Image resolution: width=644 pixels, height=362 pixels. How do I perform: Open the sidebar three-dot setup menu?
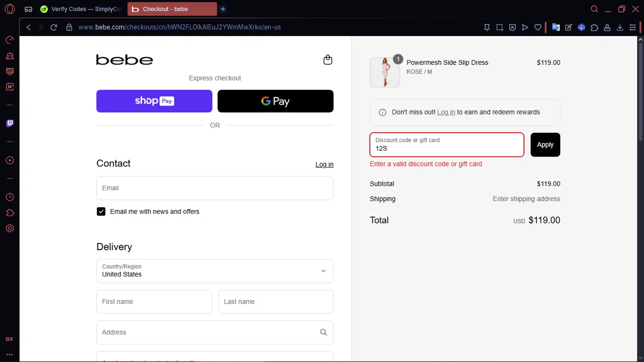9,355
